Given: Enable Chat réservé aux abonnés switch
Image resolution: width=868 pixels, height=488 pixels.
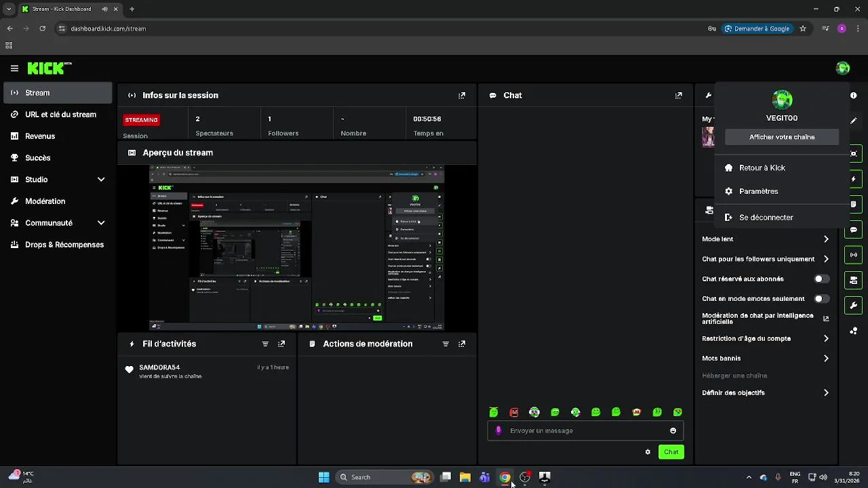Looking at the screenshot, I should click(821, 279).
